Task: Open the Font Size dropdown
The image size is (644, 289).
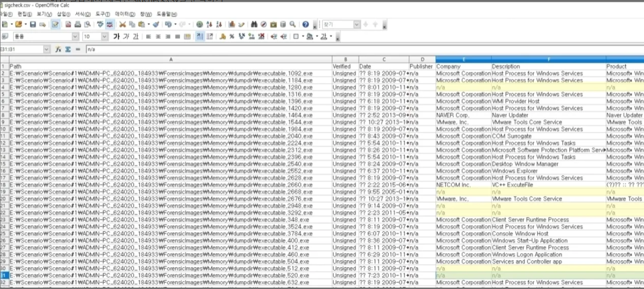Action: [105, 36]
